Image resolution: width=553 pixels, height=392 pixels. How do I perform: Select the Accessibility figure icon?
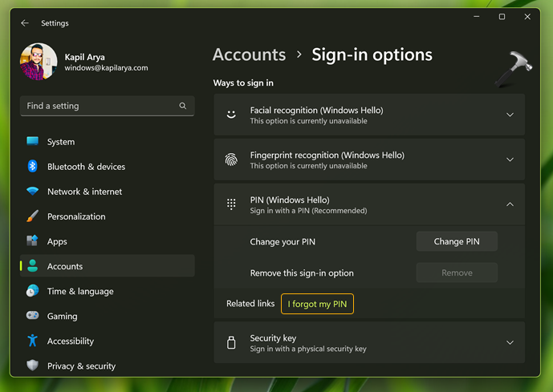coord(32,341)
